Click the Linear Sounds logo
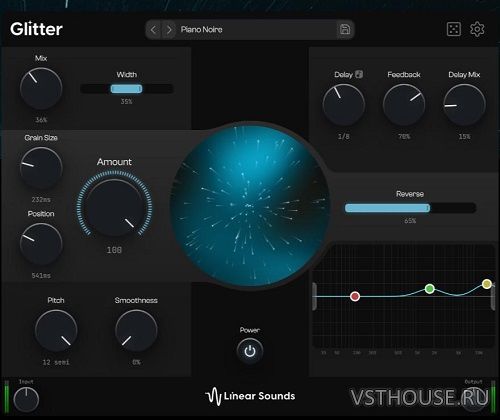The image size is (500, 420). click(250, 396)
